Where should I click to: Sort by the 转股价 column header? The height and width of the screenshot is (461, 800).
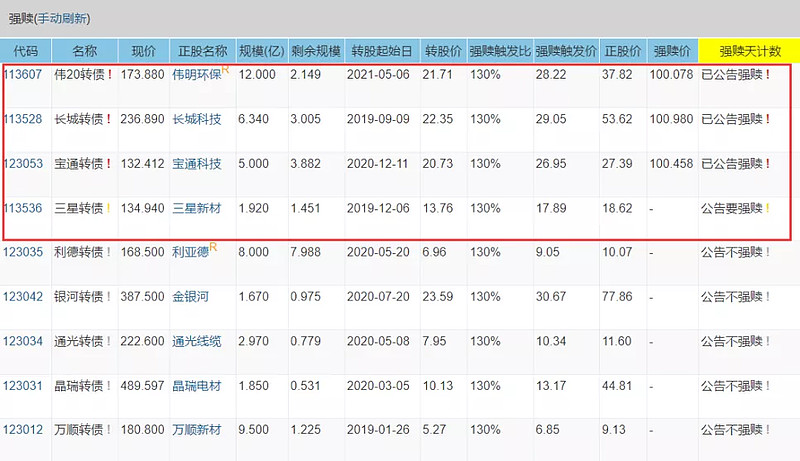(443, 51)
